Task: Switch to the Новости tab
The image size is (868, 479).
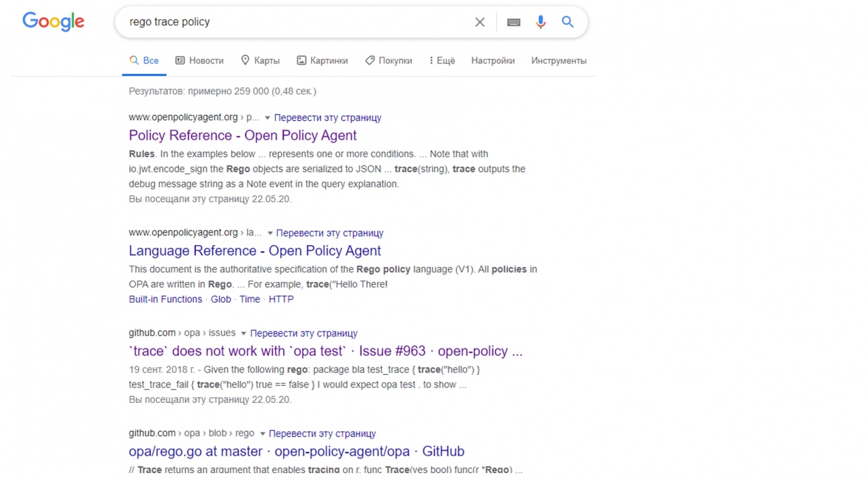Action: coord(200,61)
